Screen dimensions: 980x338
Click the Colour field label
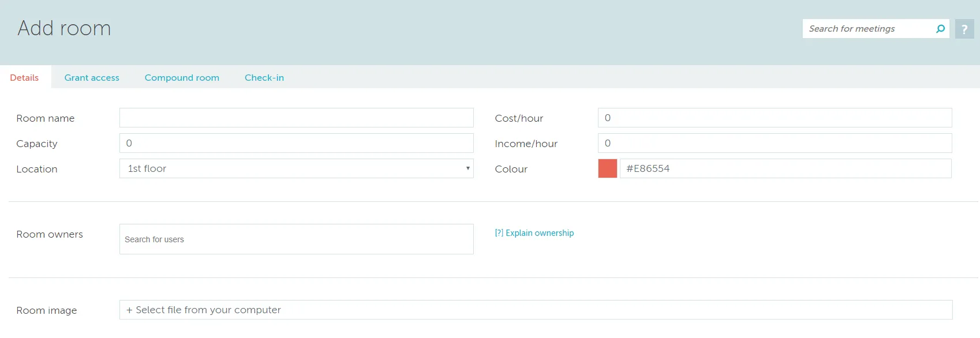[511, 169]
